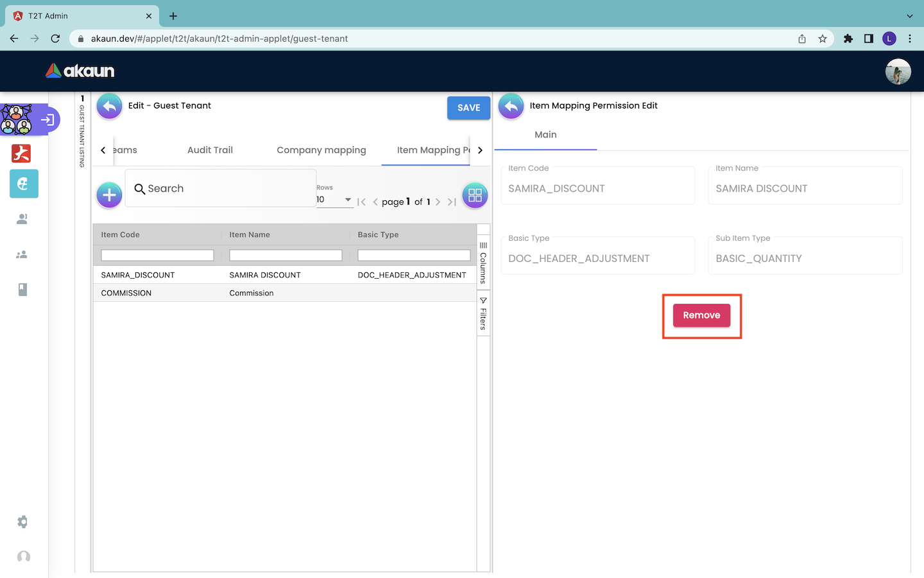The height and width of the screenshot is (578, 924).
Task: Switch to the Company mapping tab
Action: 321,150
